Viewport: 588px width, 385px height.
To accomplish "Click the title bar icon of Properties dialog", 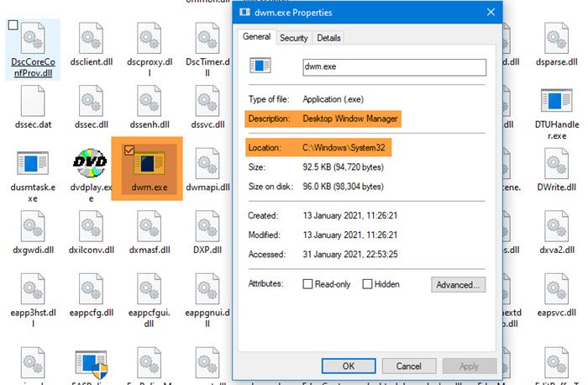I will point(245,13).
